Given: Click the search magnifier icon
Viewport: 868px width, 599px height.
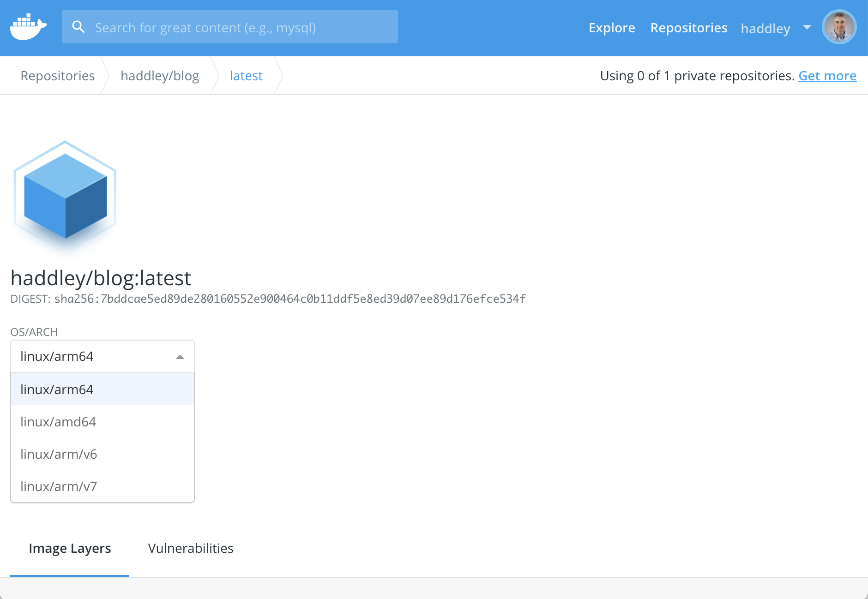Looking at the screenshot, I should (x=78, y=27).
